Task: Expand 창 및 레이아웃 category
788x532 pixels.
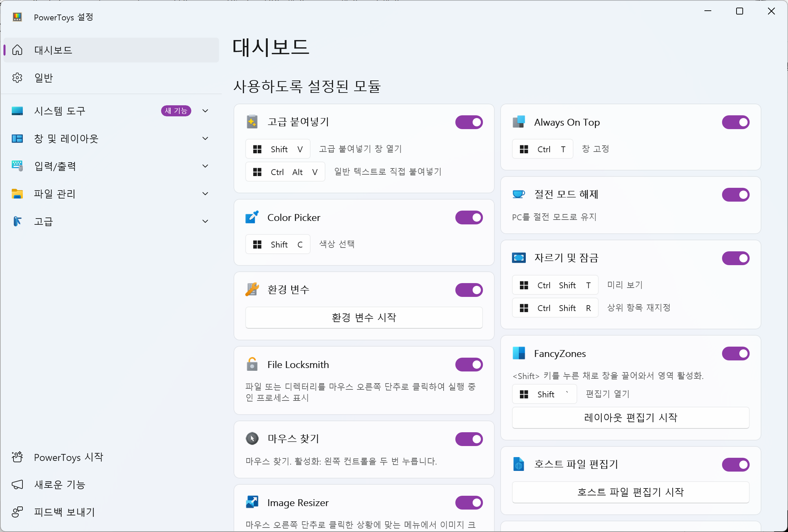Action: (205, 138)
